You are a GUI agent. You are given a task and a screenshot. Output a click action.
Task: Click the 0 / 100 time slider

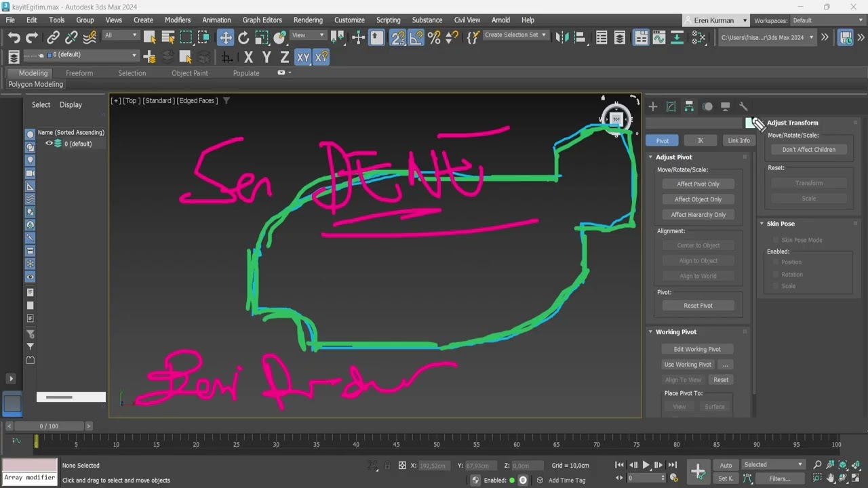[49, 426]
